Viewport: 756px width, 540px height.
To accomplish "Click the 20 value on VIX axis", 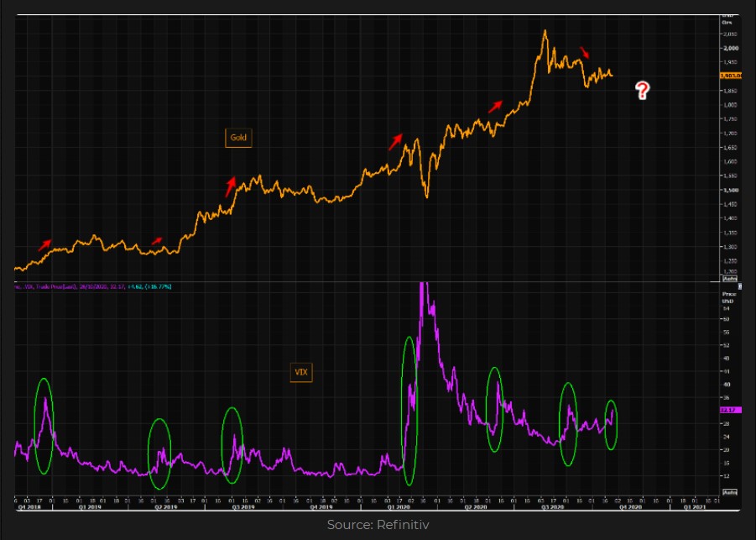I will pos(726,450).
